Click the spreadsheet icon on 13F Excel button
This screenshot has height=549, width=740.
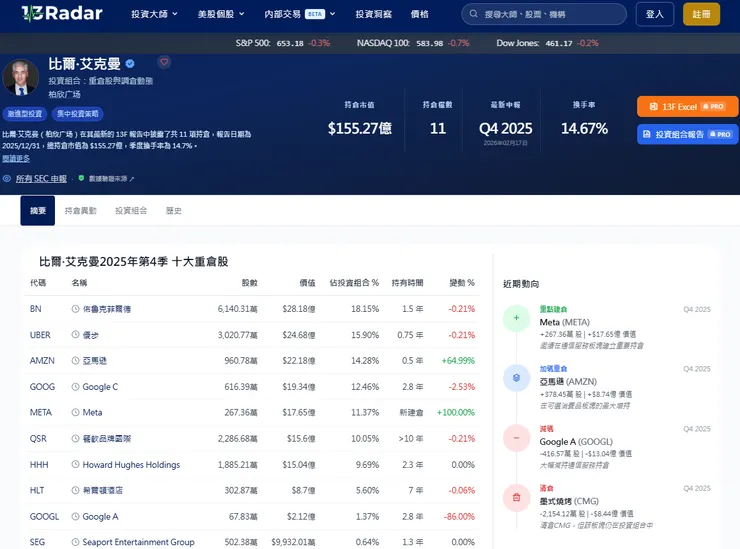click(x=654, y=107)
